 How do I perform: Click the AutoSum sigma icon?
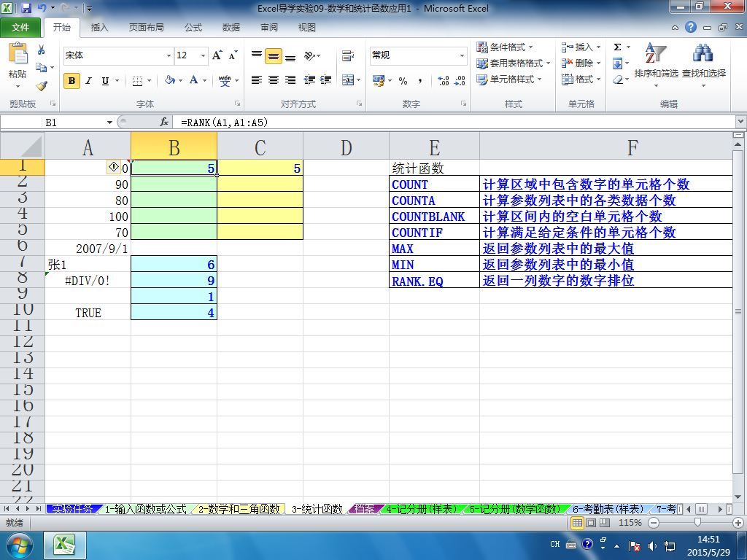(617, 47)
